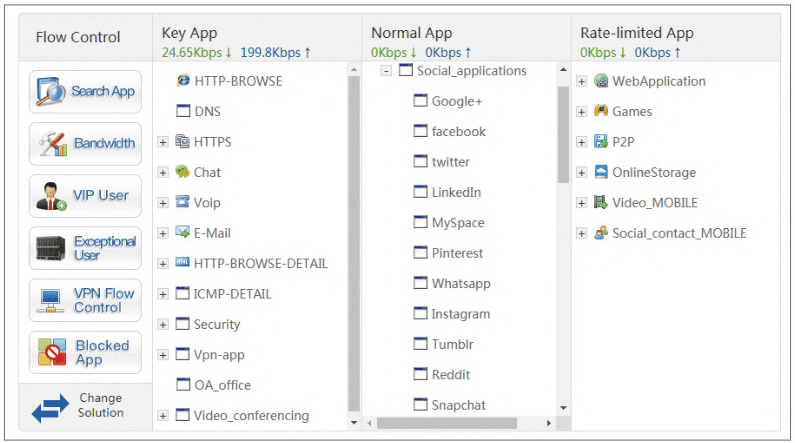
Task: Expand the OnlineStorage category
Action: [582, 173]
